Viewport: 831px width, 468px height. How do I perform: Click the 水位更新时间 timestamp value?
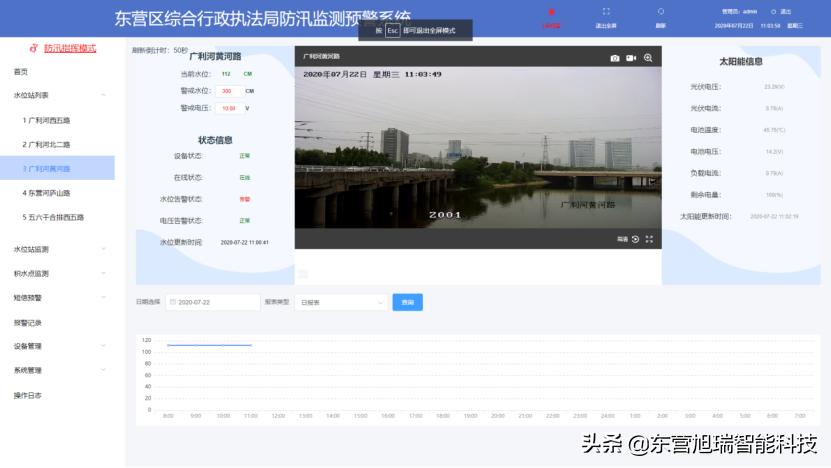[x=244, y=242]
